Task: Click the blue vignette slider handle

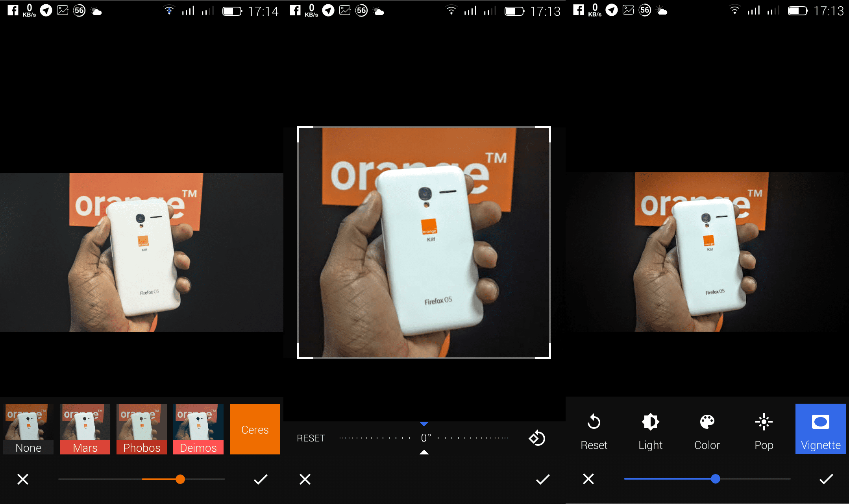Action: point(716,479)
